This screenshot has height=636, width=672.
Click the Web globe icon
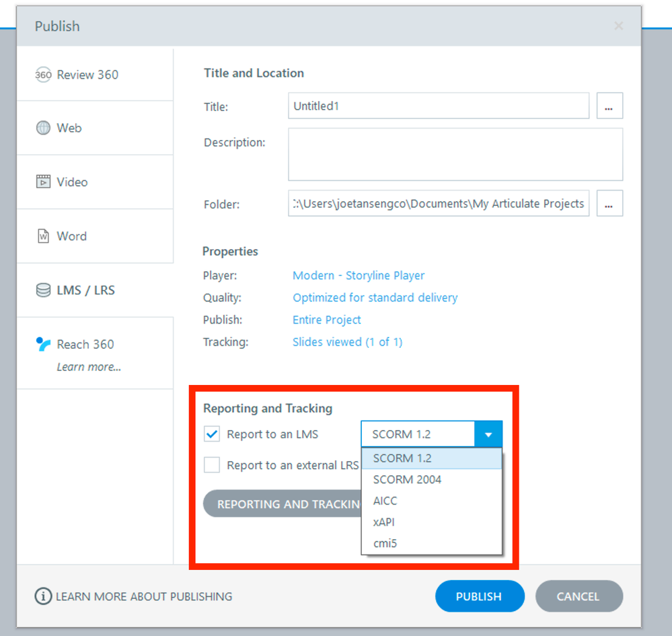43,128
